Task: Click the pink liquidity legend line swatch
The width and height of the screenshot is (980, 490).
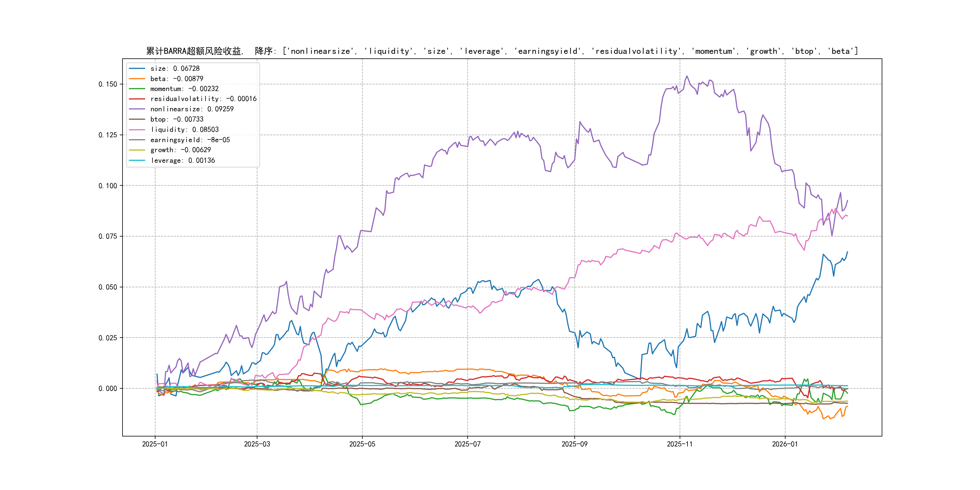Action: tap(137, 130)
